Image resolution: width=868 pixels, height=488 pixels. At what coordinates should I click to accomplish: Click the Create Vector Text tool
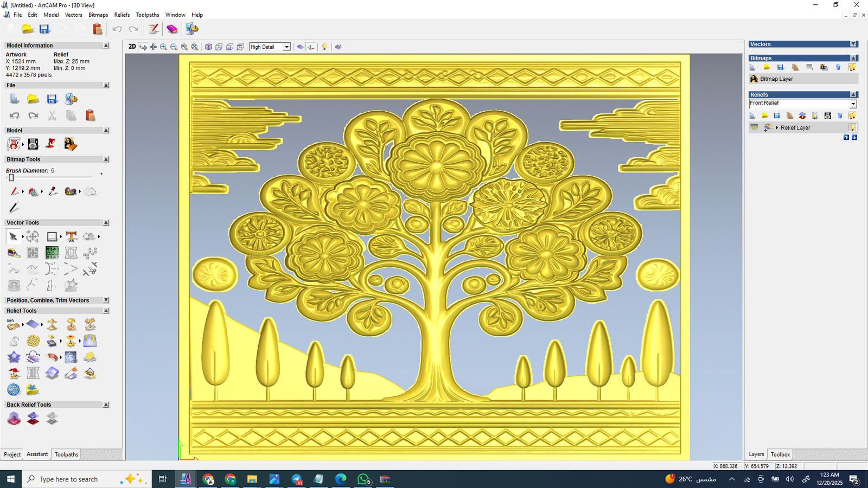[71, 236]
